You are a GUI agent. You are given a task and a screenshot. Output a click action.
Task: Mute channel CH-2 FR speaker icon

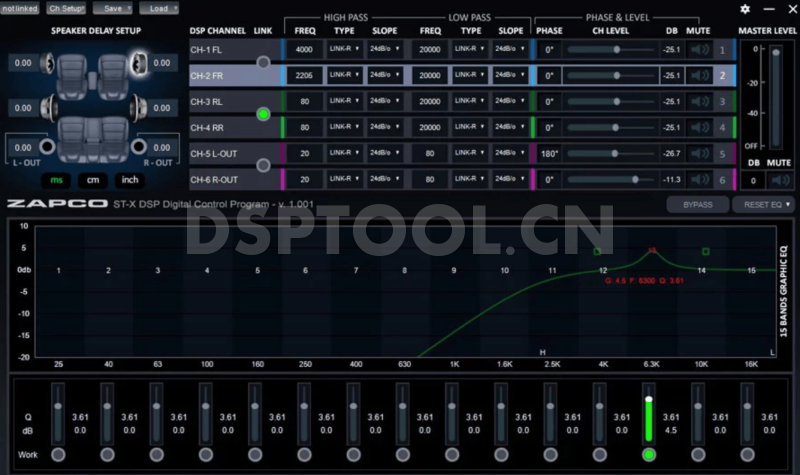700,76
